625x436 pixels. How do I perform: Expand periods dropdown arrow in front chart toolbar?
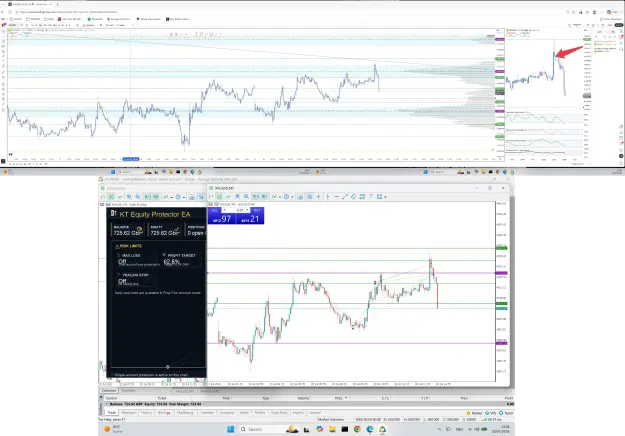(292, 197)
